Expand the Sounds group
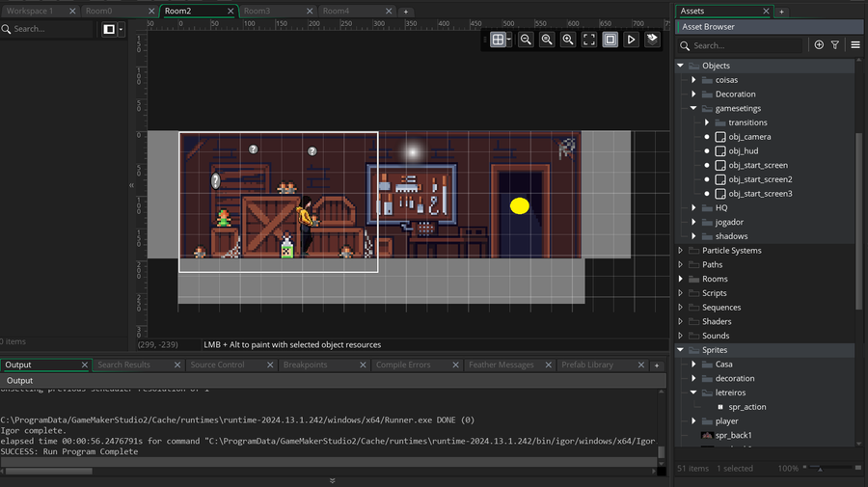 point(680,336)
